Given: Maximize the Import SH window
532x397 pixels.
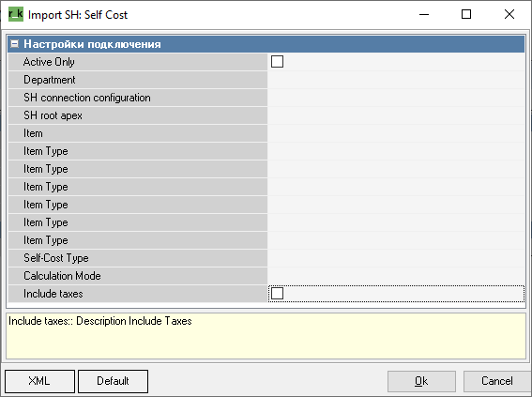Looking at the screenshot, I should tap(466, 14).
